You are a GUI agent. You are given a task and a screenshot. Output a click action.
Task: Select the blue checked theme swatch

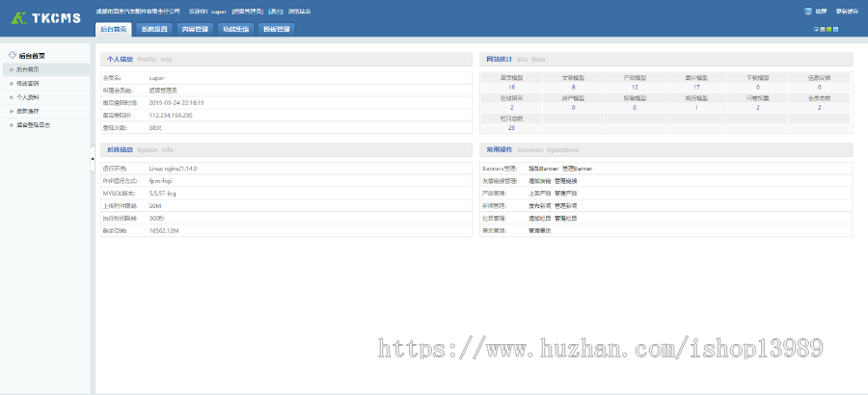click(x=816, y=29)
